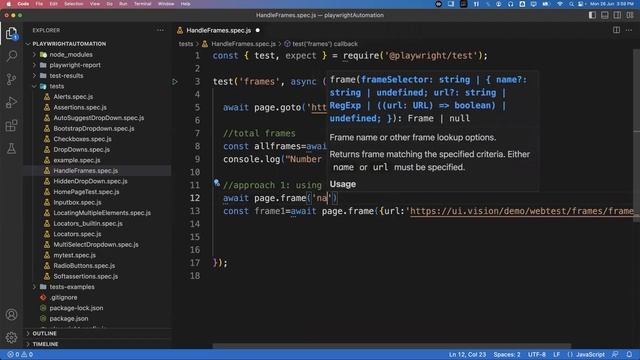
Task: Click the HandleFrames.spec.js breadcrumb
Action: tap(243, 44)
